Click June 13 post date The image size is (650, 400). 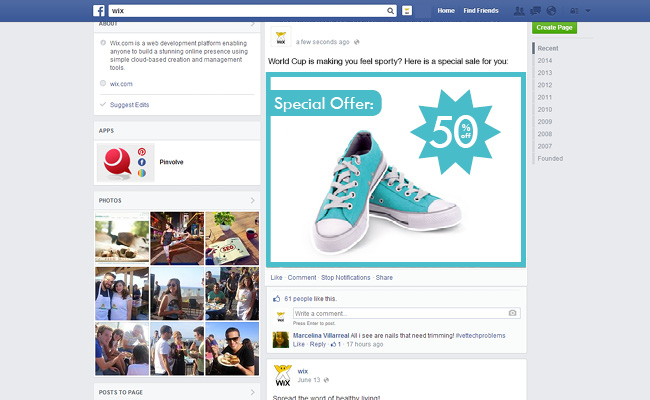(x=309, y=380)
